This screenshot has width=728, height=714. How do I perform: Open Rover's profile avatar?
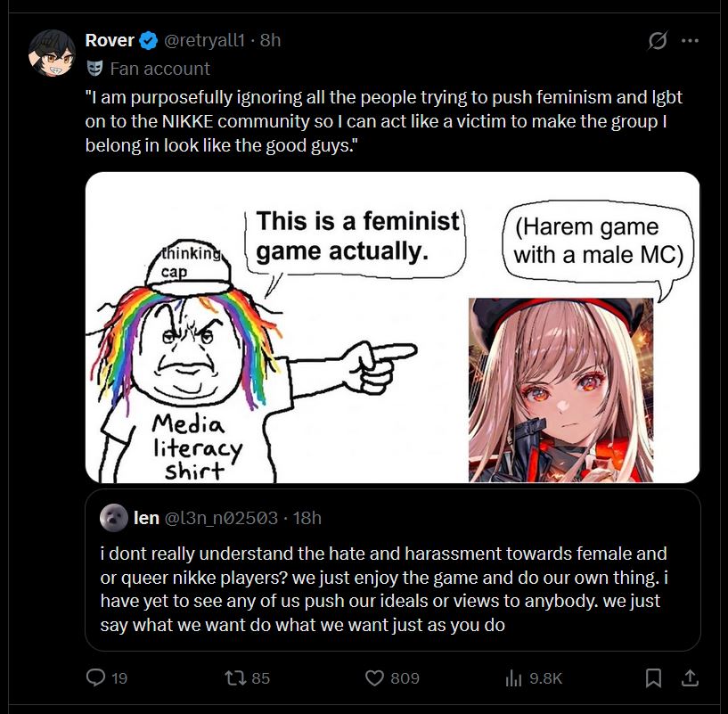pos(52,53)
